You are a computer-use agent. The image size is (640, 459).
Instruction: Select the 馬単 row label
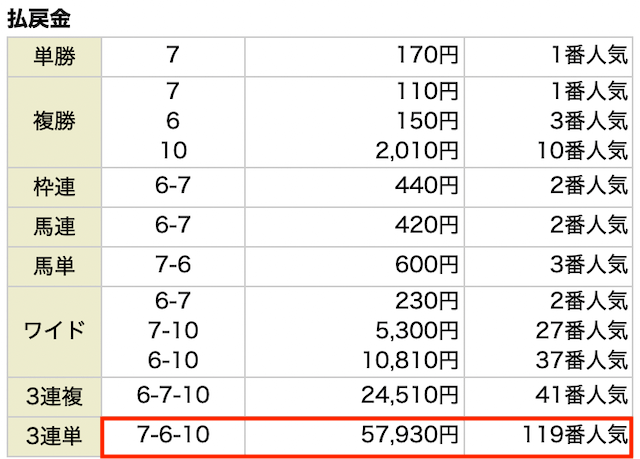pyautogui.click(x=54, y=266)
